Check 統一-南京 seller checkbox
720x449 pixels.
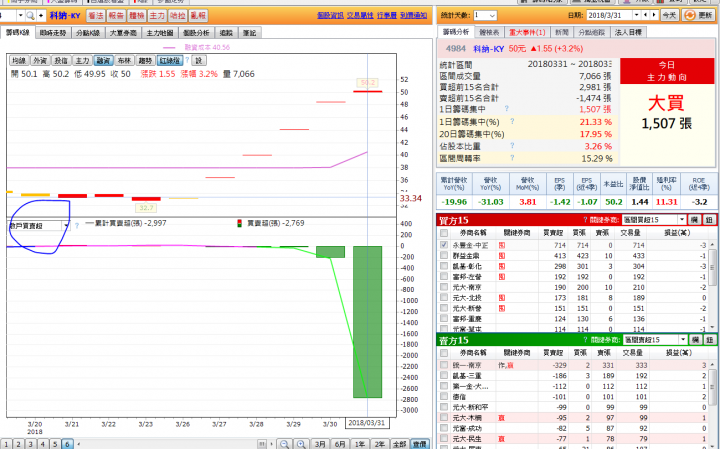coord(444,365)
